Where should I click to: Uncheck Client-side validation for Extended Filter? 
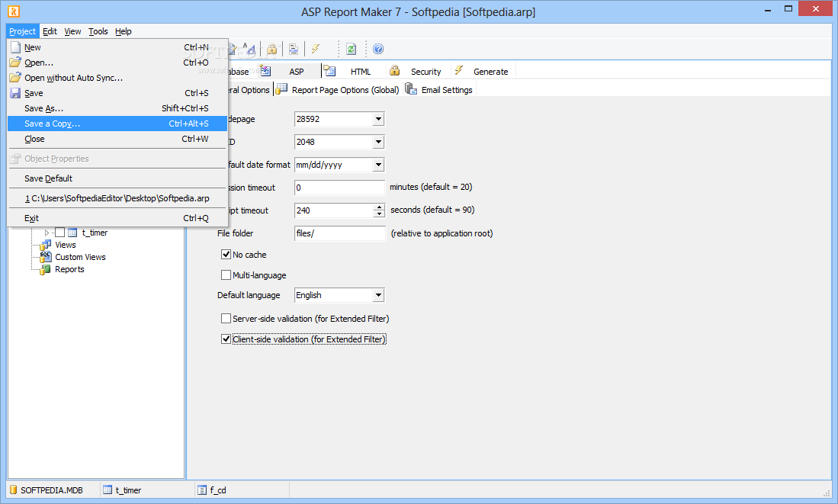[x=226, y=339]
